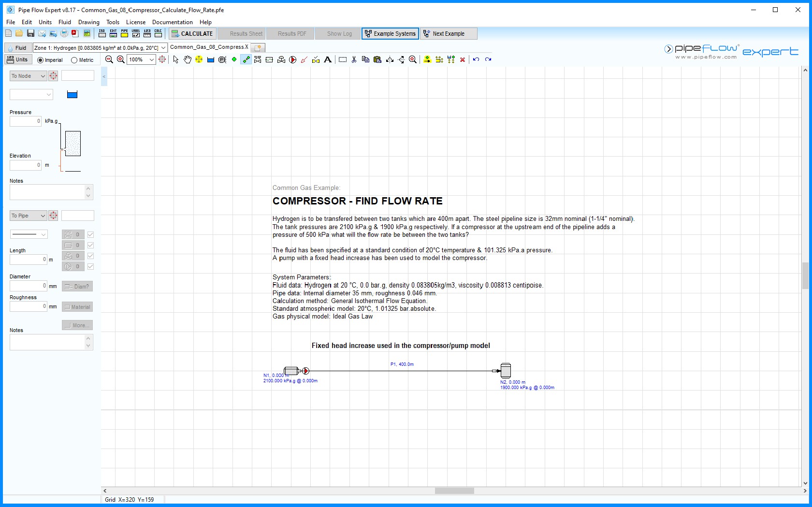This screenshot has height=507, width=812.
Task: Print the drawing using the printer icon
Action: [x=64, y=33]
